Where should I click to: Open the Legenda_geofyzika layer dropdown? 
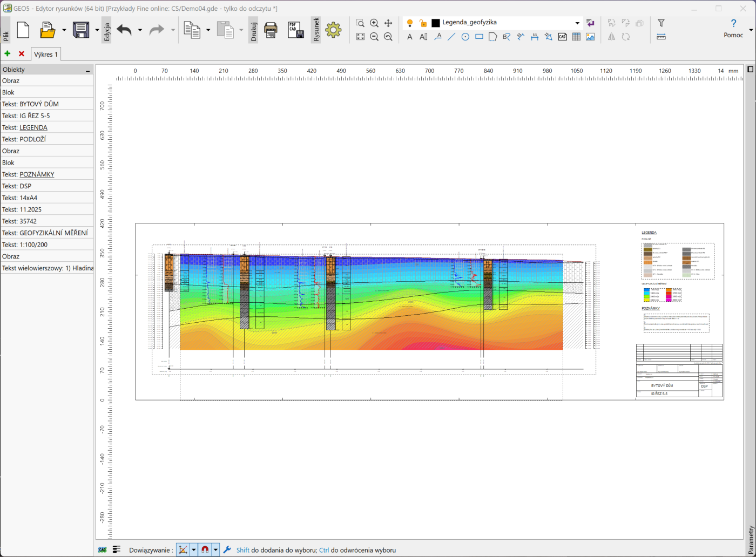point(577,23)
